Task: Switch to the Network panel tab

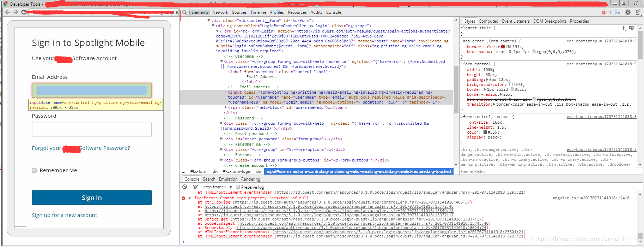Action: (x=220, y=12)
